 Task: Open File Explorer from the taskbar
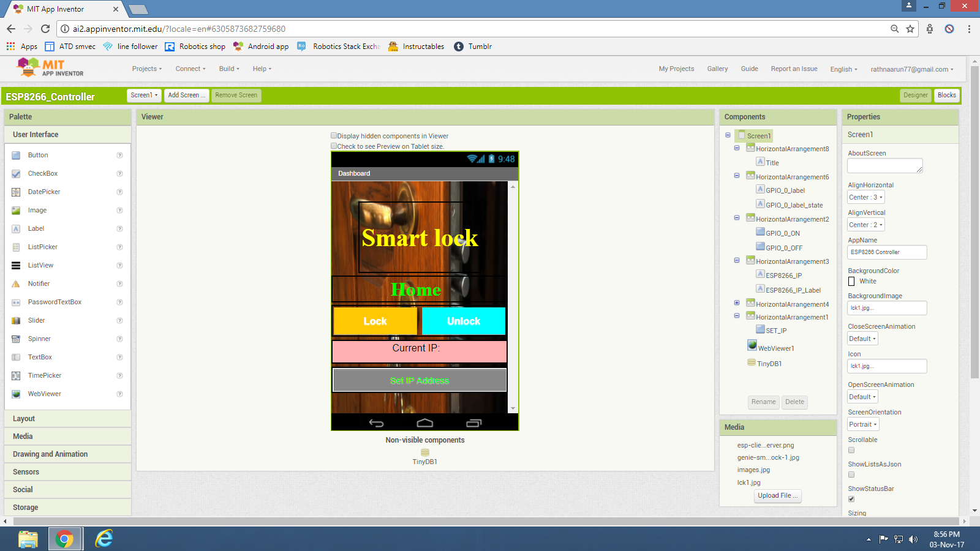[x=28, y=539]
